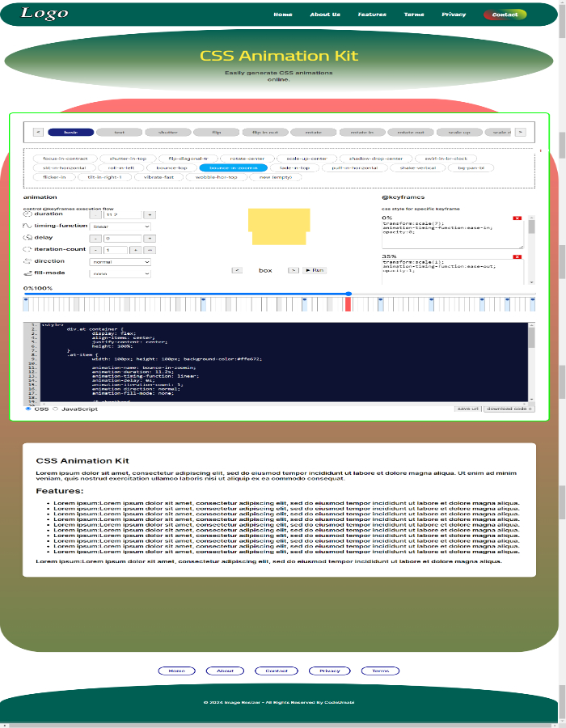Choose the shutter-in-top preset

pyautogui.click(x=128, y=159)
